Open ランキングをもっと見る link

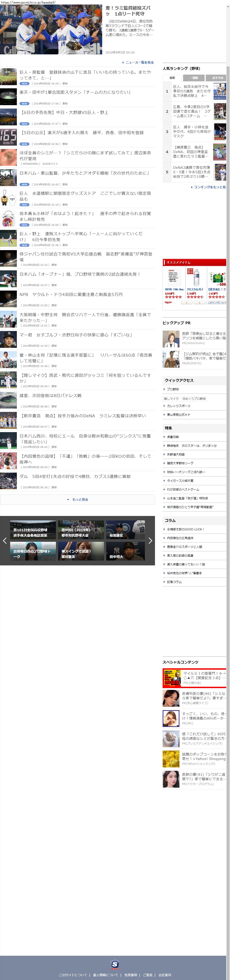click(210, 187)
